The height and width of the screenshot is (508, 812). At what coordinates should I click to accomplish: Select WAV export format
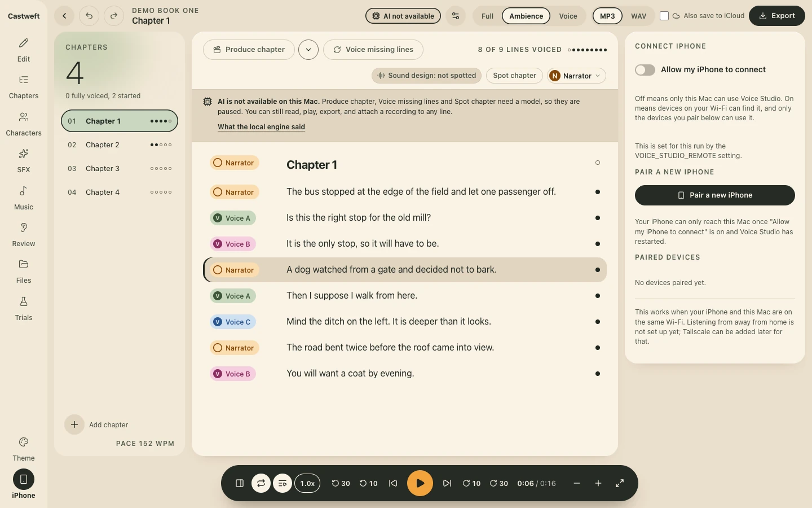point(639,16)
